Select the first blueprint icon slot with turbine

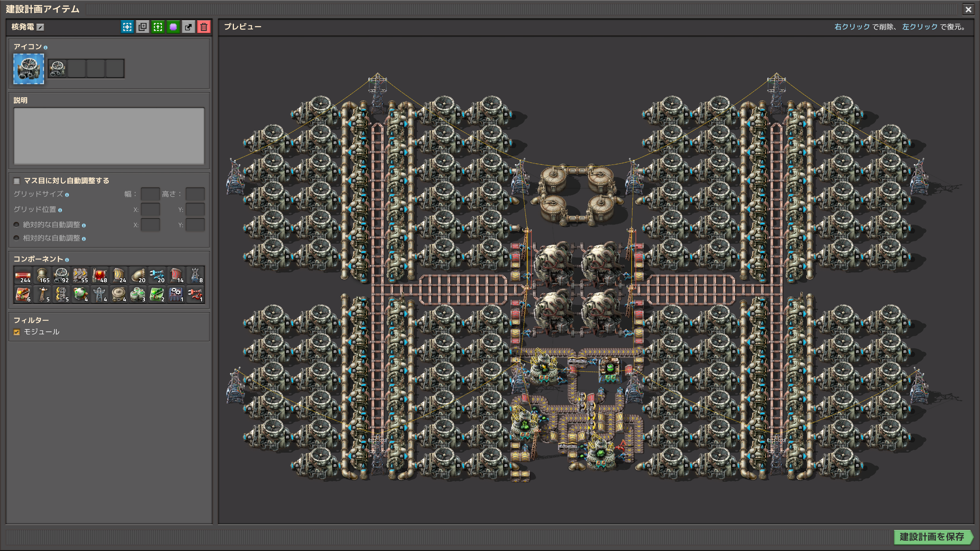click(57, 68)
